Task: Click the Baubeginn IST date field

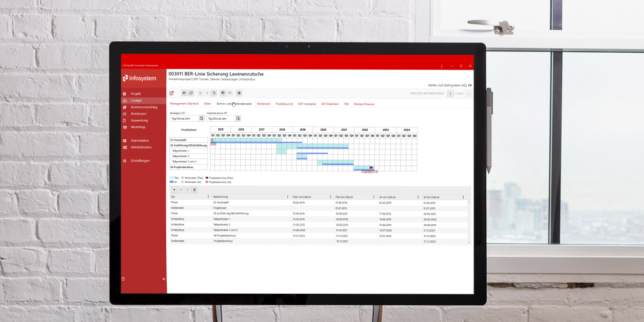Action: 184,118
